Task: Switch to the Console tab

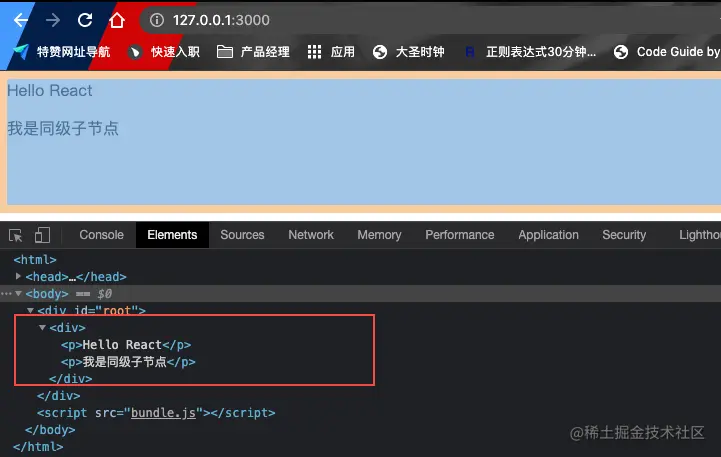Action: [101, 235]
